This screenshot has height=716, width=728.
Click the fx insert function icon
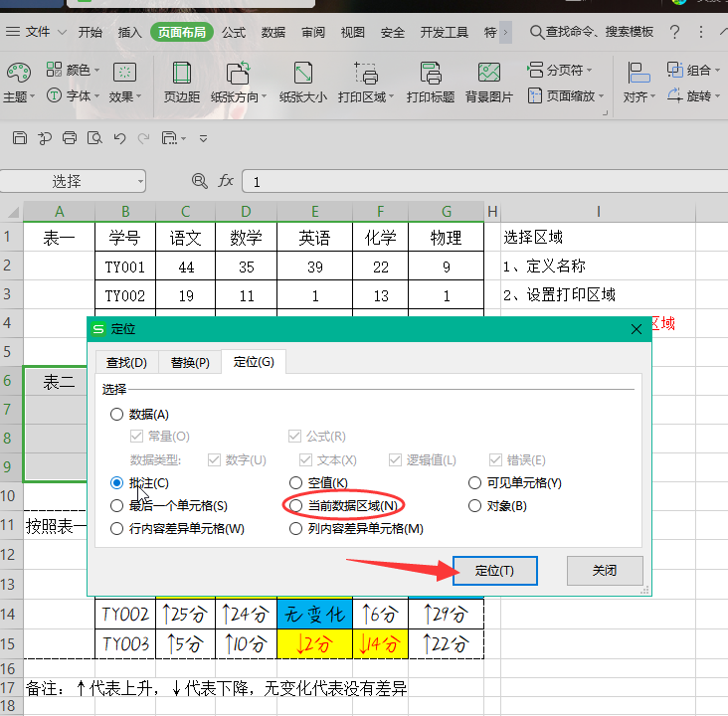226,181
